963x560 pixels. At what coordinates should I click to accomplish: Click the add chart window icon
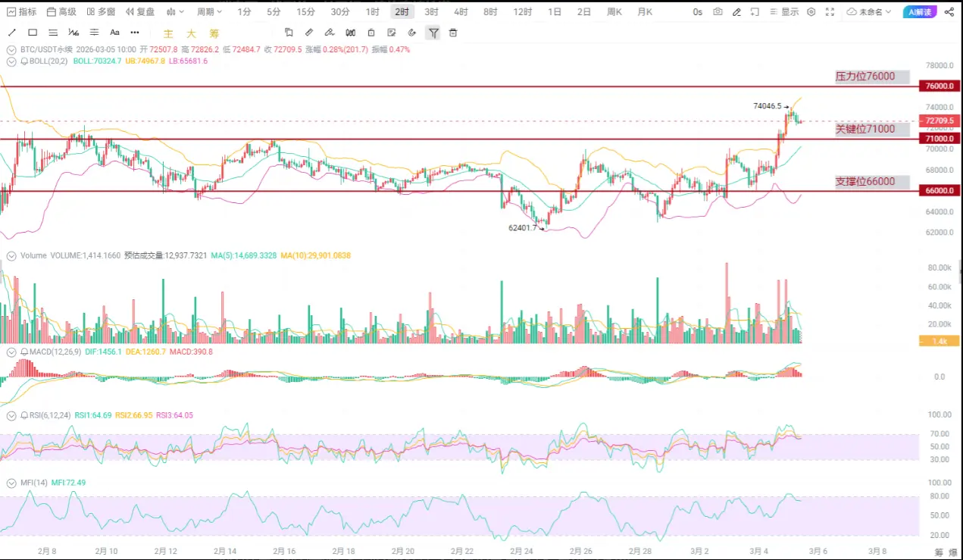pyautogui.click(x=755, y=12)
